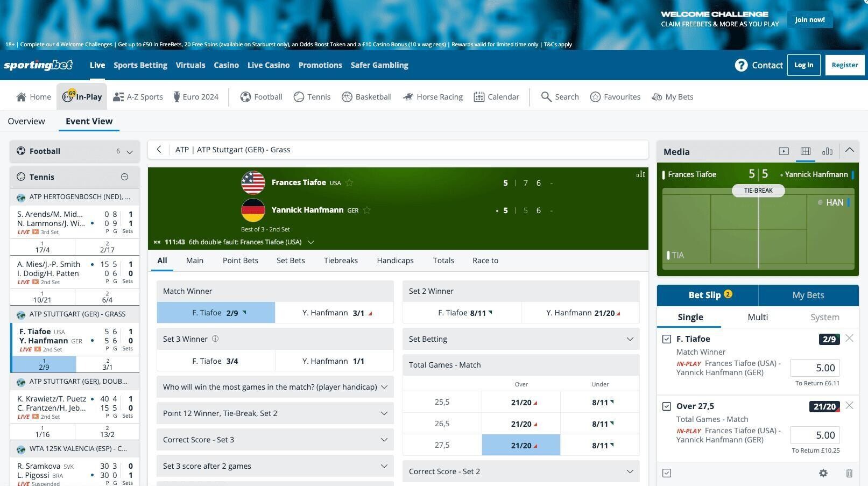Open A-Z Sports list
The image size is (868, 486).
point(138,97)
